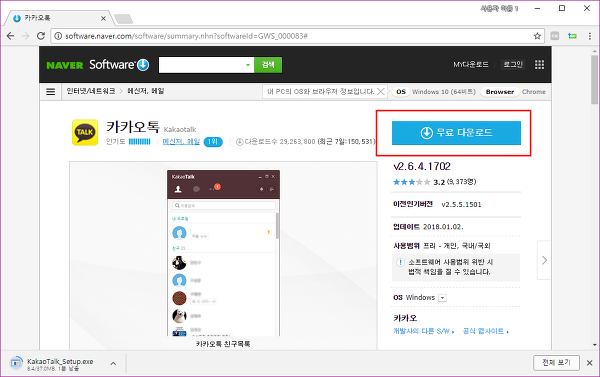The height and width of the screenshot is (377, 600).
Task: Click the KakaoTalk friends list screenshot
Action: click(x=223, y=253)
